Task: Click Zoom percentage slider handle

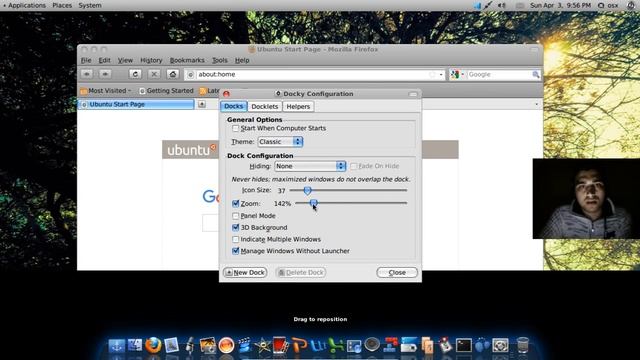Action: click(x=313, y=202)
